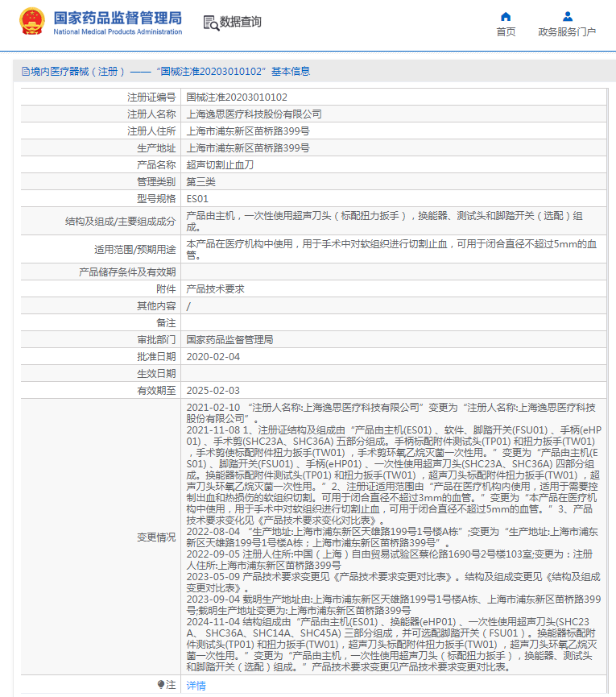The image size is (616, 697).
Task: Click the 管理类别 row label
Action: click(x=156, y=182)
